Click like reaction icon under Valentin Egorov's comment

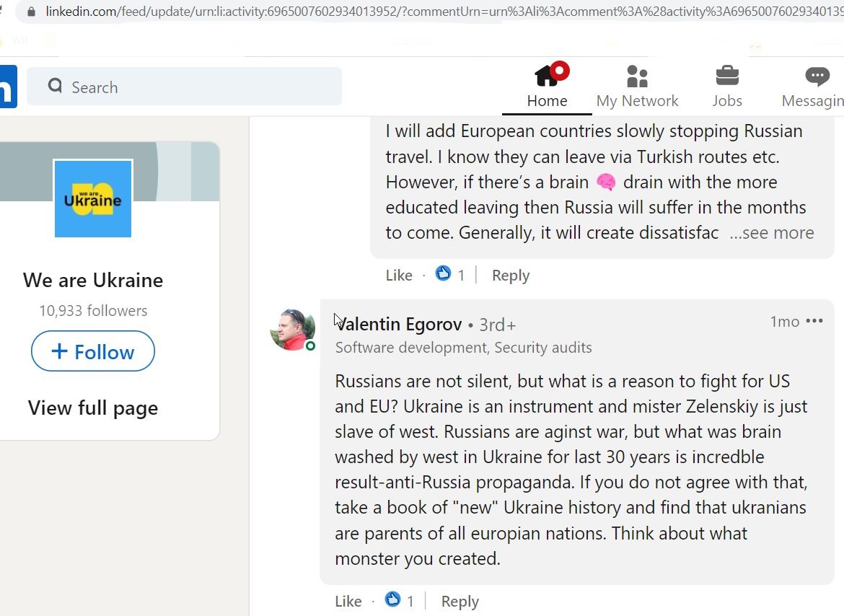392,599
